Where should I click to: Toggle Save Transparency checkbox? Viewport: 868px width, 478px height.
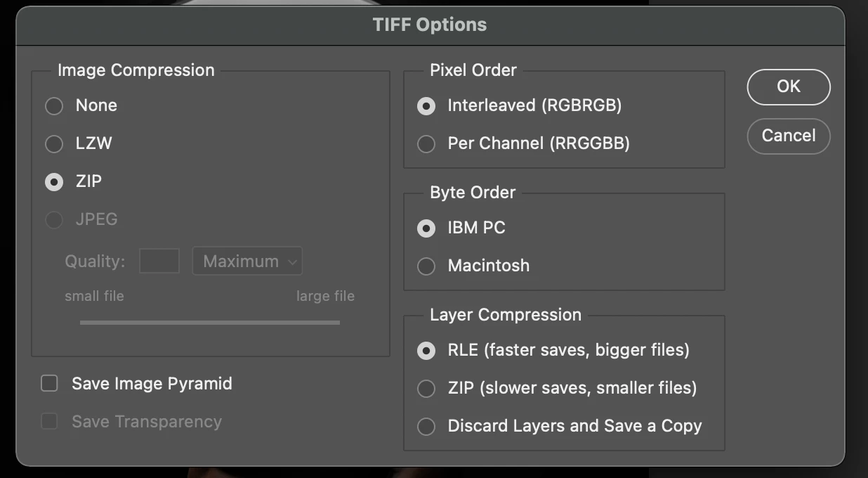pos(49,422)
